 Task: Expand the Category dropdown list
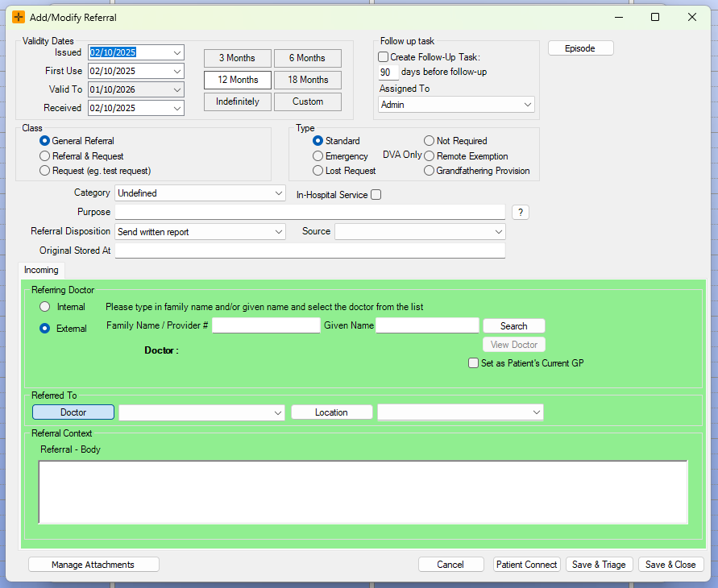278,193
